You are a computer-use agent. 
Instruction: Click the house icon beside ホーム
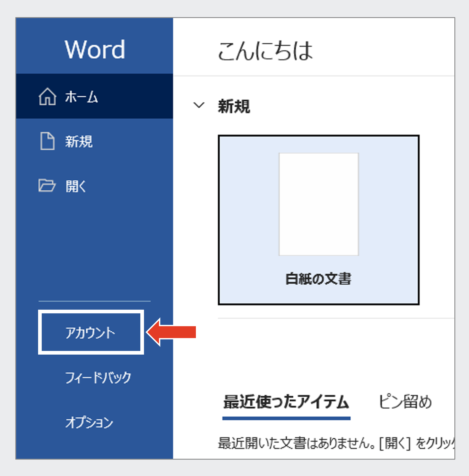47,97
